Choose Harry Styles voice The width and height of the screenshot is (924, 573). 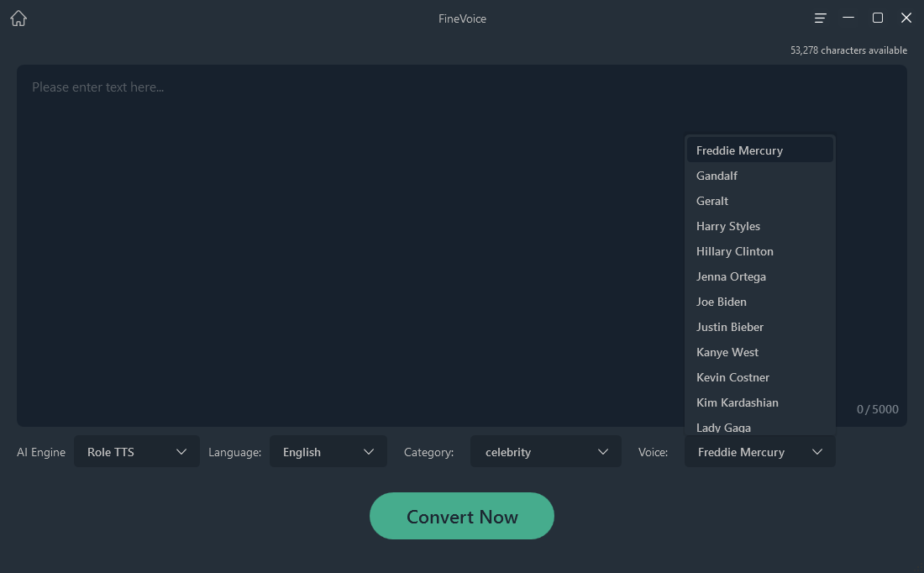759,226
